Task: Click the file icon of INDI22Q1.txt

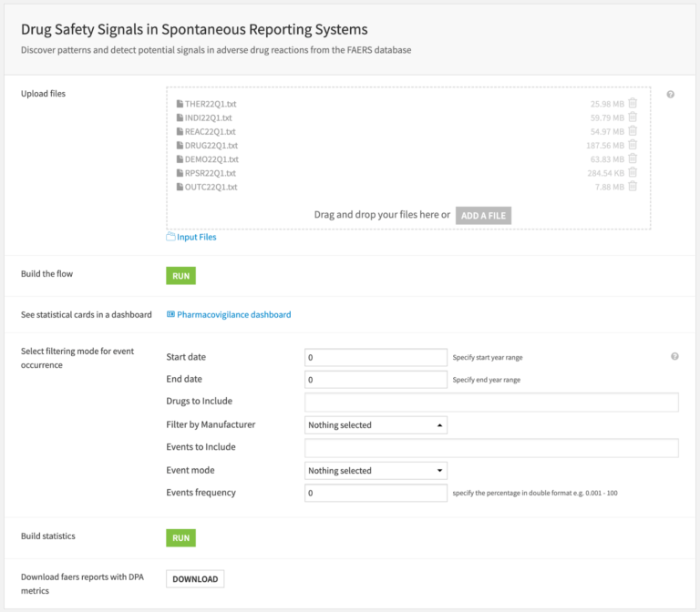Action: 180,117
